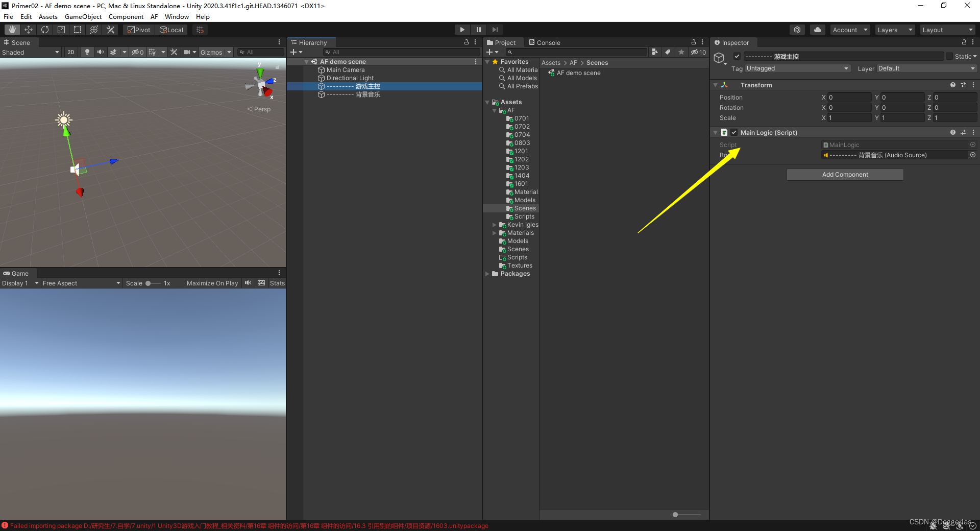Pause the game playback
980x531 pixels.
(478, 30)
